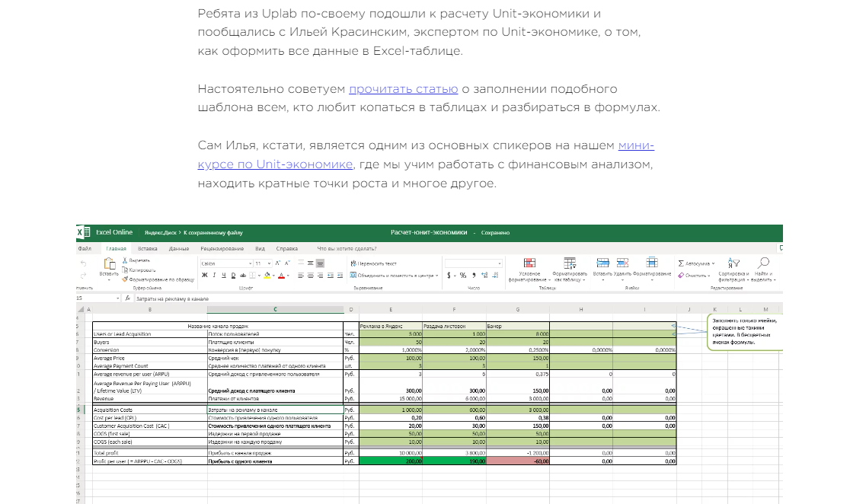Click the yellow fill color swatch
Screen dimensions: 866x504
pos(267,275)
